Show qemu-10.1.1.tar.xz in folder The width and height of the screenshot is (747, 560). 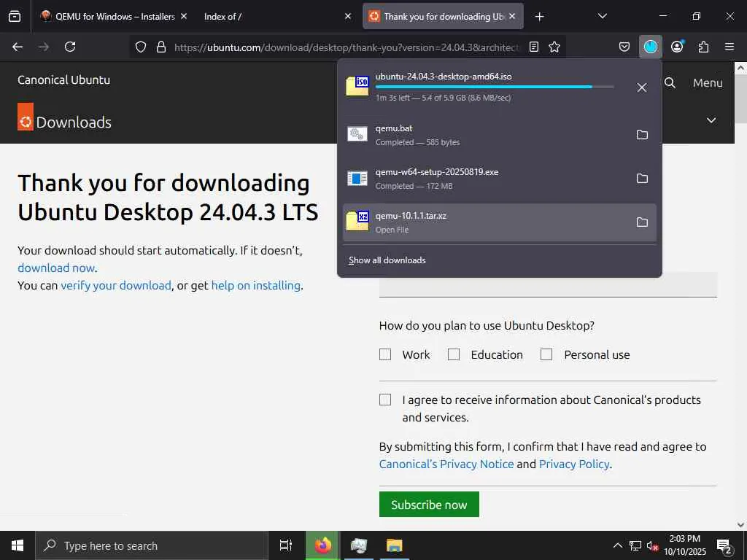coord(642,222)
